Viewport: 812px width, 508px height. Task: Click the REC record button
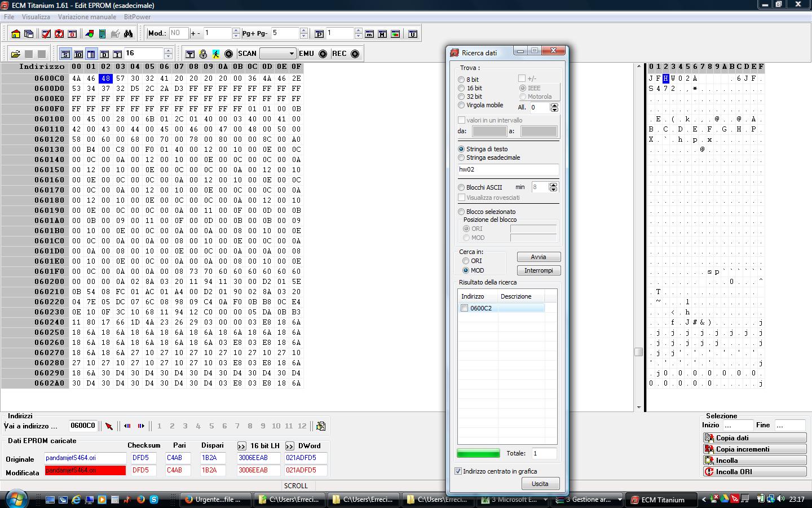(x=355, y=54)
